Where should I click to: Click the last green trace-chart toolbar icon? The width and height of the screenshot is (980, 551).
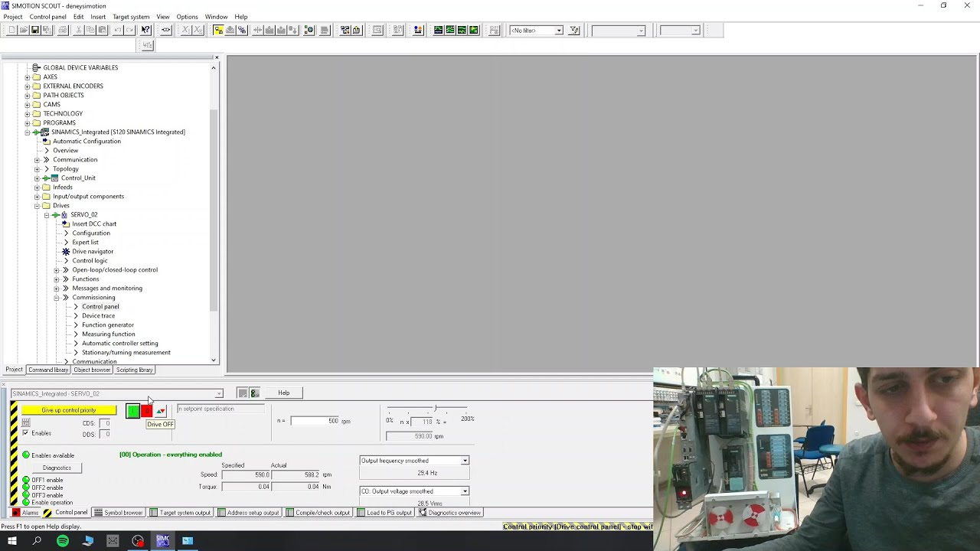474,30
